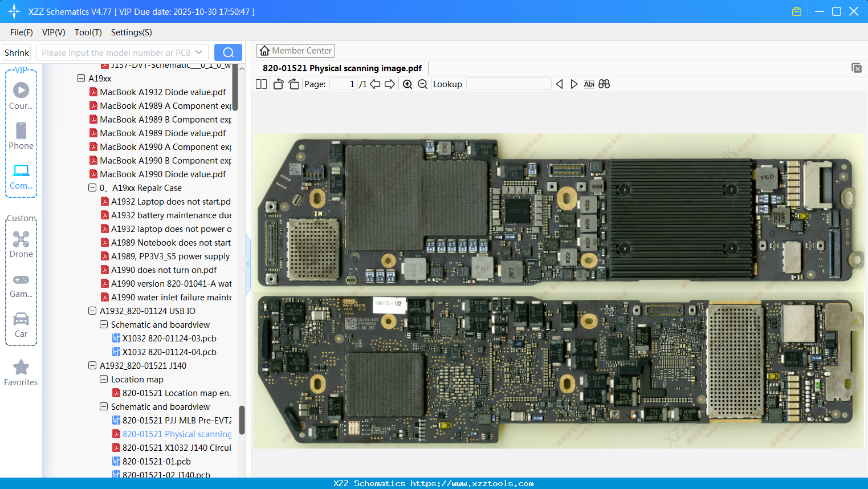
Task: Click the XZZ Schematics app logo
Action: coord(14,11)
